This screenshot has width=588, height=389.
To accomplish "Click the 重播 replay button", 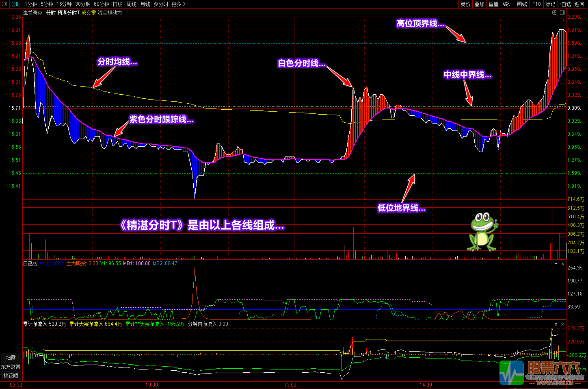I will click(x=493, y=4).
